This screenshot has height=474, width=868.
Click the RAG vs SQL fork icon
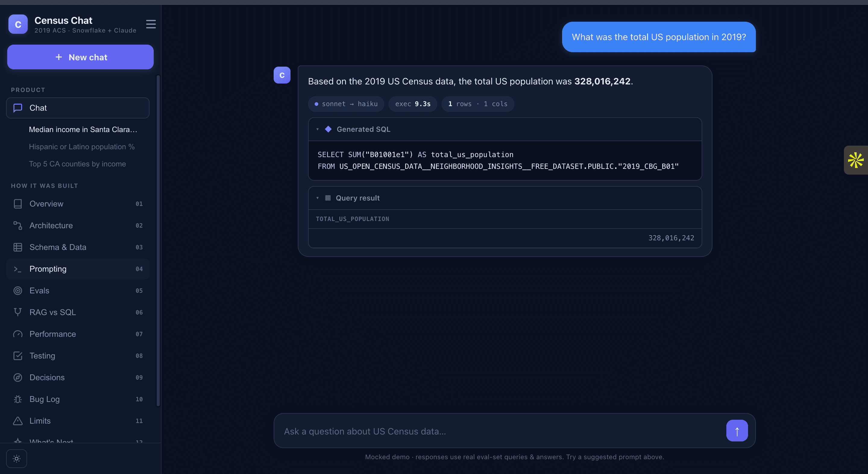[17, 312]
